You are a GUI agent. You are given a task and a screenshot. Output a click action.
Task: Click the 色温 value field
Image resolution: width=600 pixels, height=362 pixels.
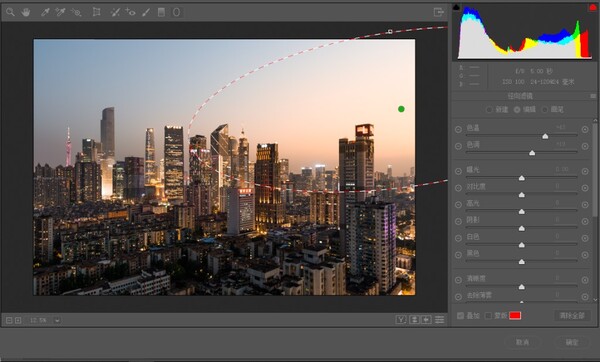[x=561, y=127]
